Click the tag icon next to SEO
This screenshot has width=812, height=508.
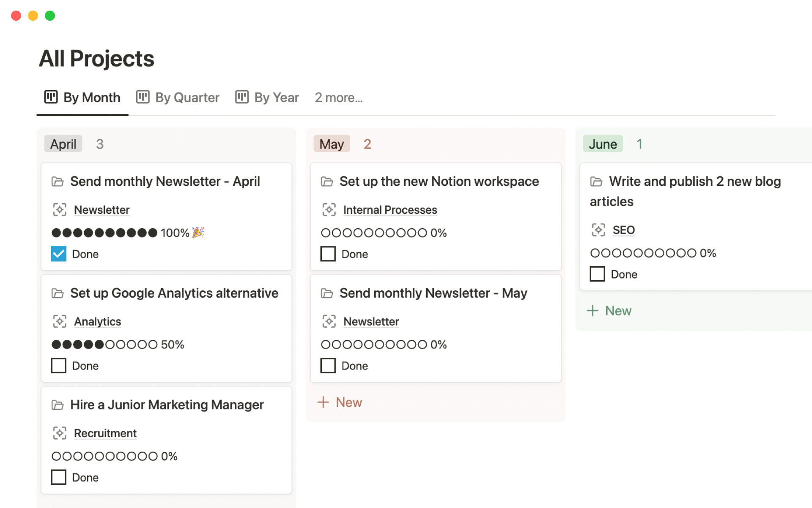click(x=598, y=230)
